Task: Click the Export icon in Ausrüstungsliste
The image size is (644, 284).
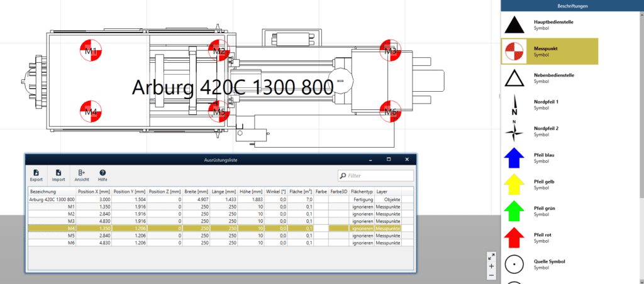Action: tap(36, 176)
